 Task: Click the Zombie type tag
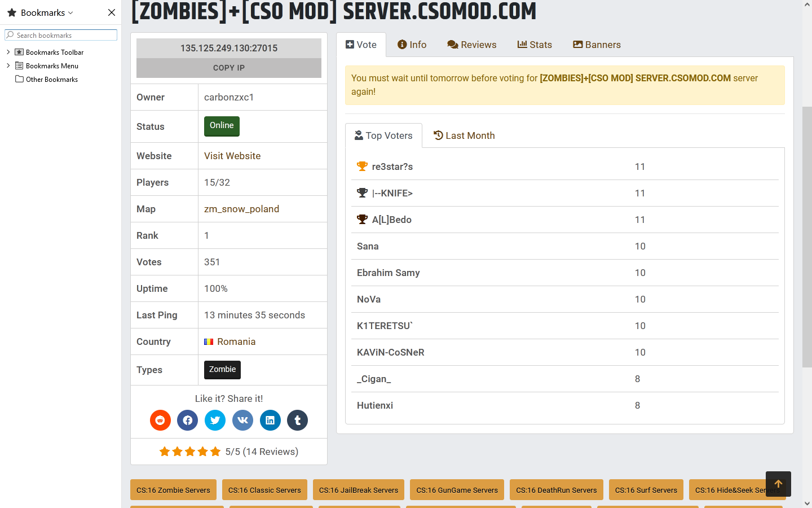[222, 370]
